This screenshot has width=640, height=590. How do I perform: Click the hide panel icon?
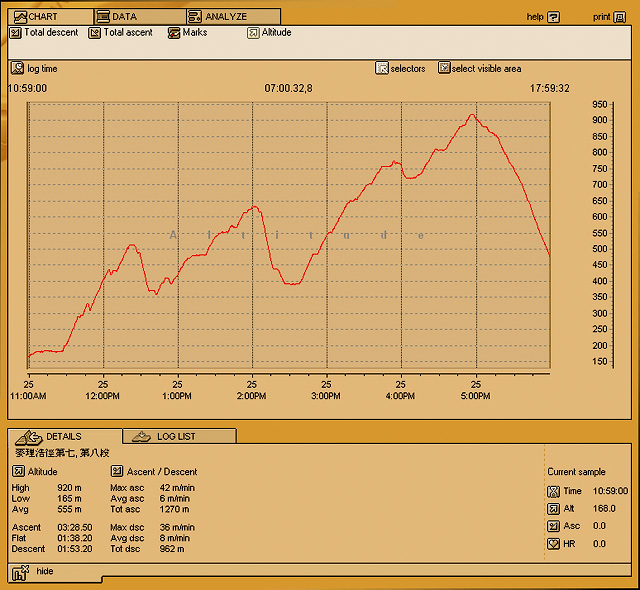click(x=20, y=573)
